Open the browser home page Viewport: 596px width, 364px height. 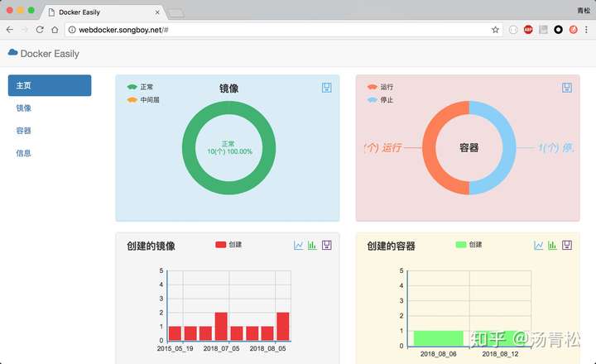tap(55, 30)
